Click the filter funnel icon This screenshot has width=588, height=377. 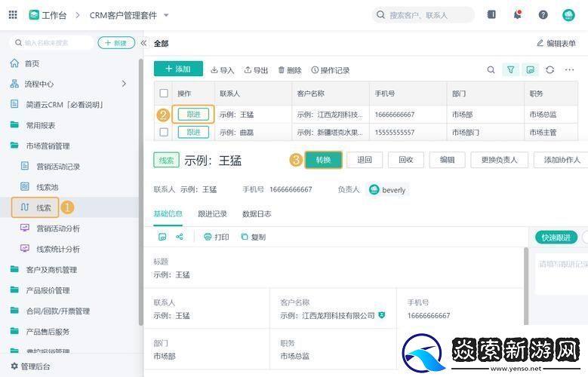[x=511, y=69]
